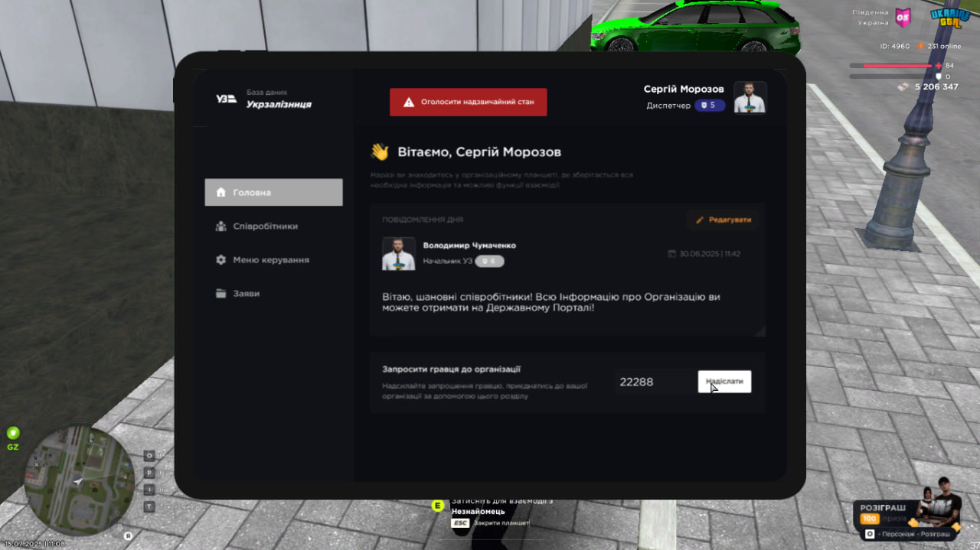The width and height of the screenshot is (980, 550).
Task: Click the gear icon beside Меню керування
Action: pos(221,260)
